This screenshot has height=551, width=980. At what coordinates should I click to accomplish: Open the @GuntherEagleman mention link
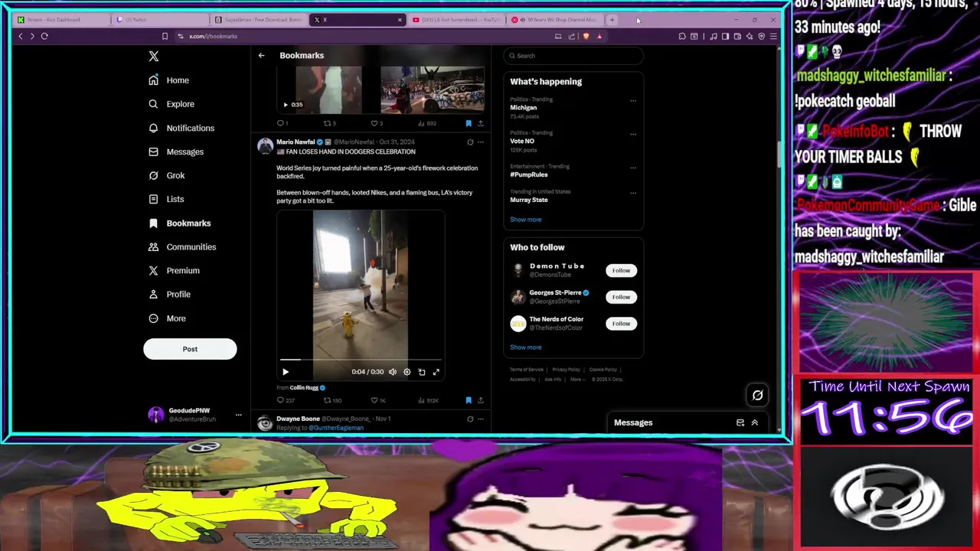tap(336, 428)
